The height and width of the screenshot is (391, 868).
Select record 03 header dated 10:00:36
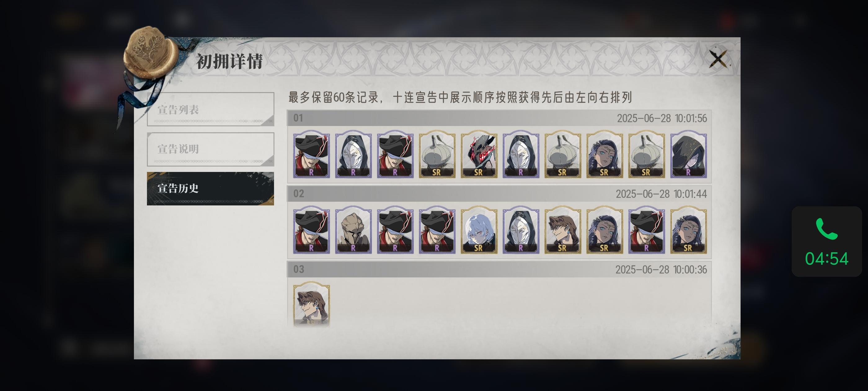click(x=499, y=269)
